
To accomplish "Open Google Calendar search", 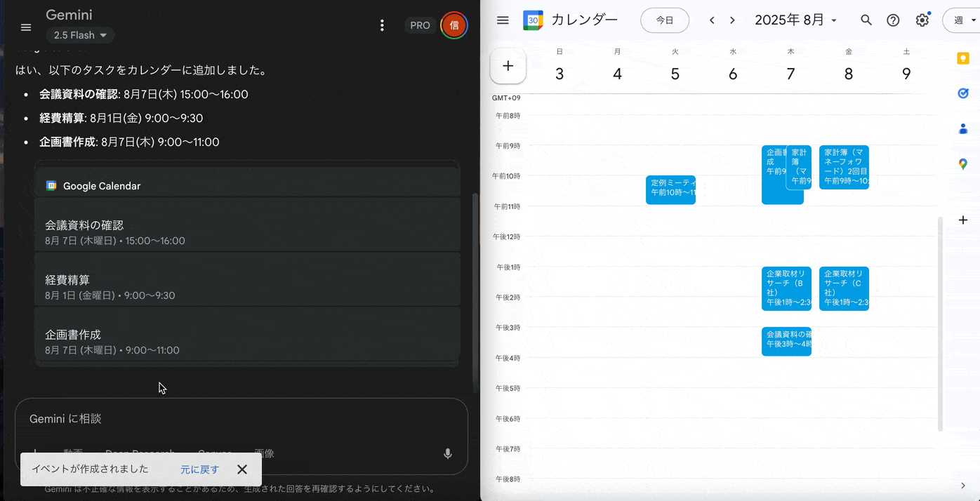I will 866,20.
